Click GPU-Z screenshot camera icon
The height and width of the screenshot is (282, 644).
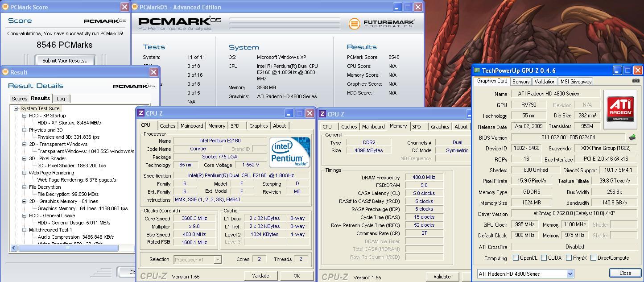pyautogui.click(x=636, y=81)
